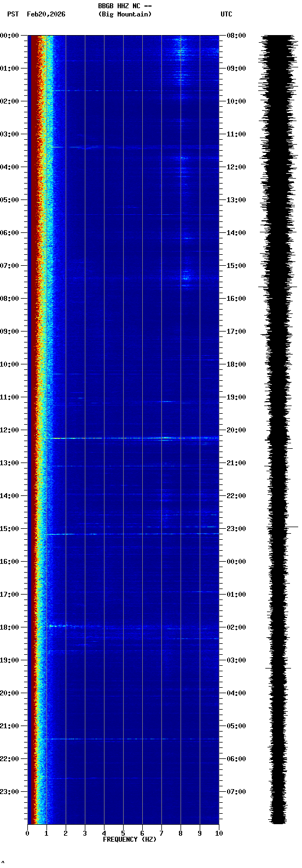302x868 pixels.
Task: Click the PST 01:00 time label
Action: tap(10, 68)
